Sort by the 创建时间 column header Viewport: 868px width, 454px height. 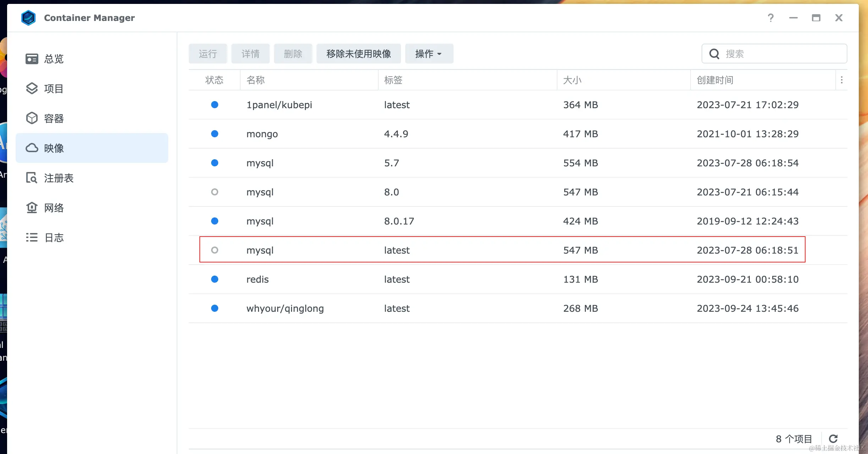pos(715,80)
